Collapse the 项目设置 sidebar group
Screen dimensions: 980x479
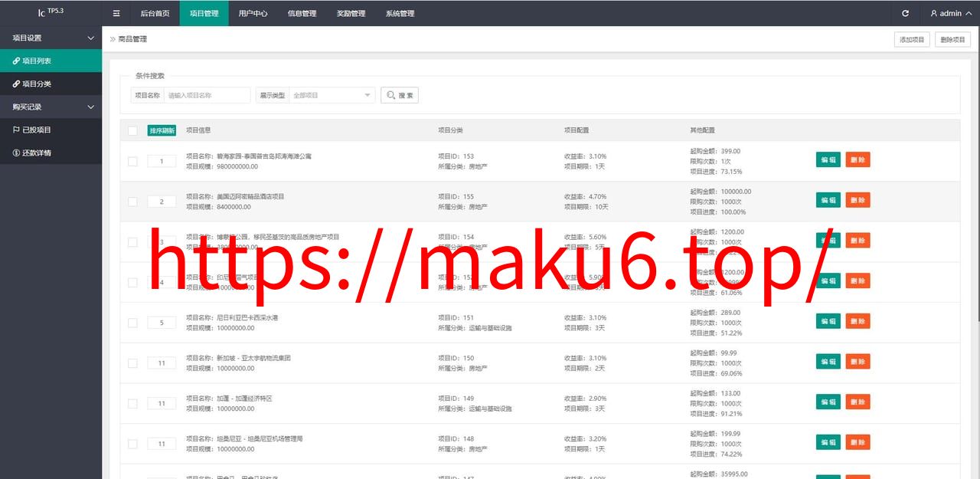[51, 38]
